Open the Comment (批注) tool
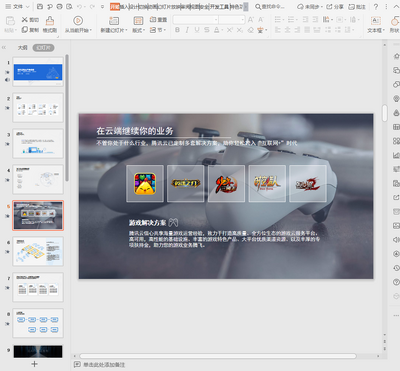Screen dimensions: 400x371 pyautogui.click(x=357, y=7)
